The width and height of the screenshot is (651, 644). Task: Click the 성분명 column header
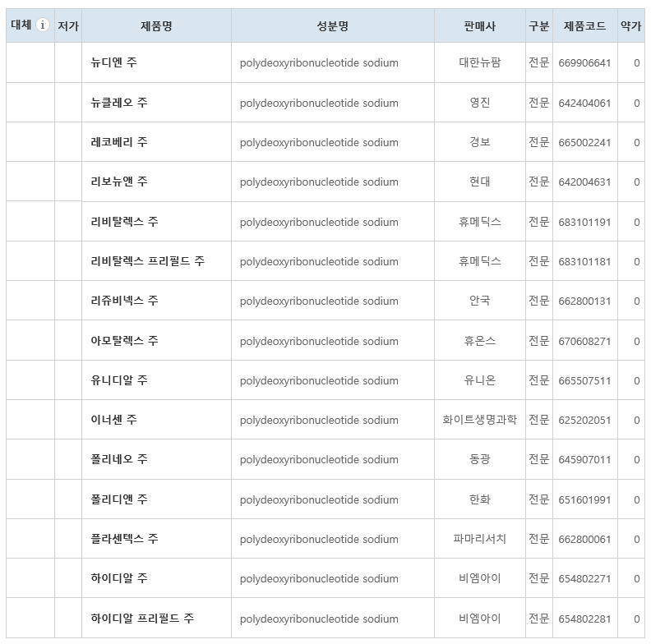333,25
